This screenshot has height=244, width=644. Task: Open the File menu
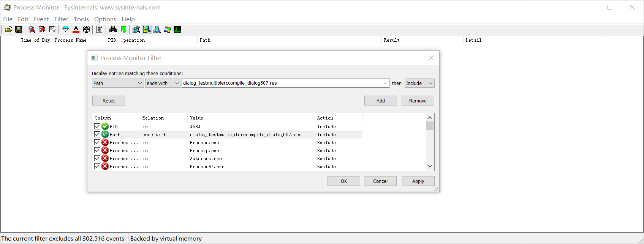tap(8, 19)
